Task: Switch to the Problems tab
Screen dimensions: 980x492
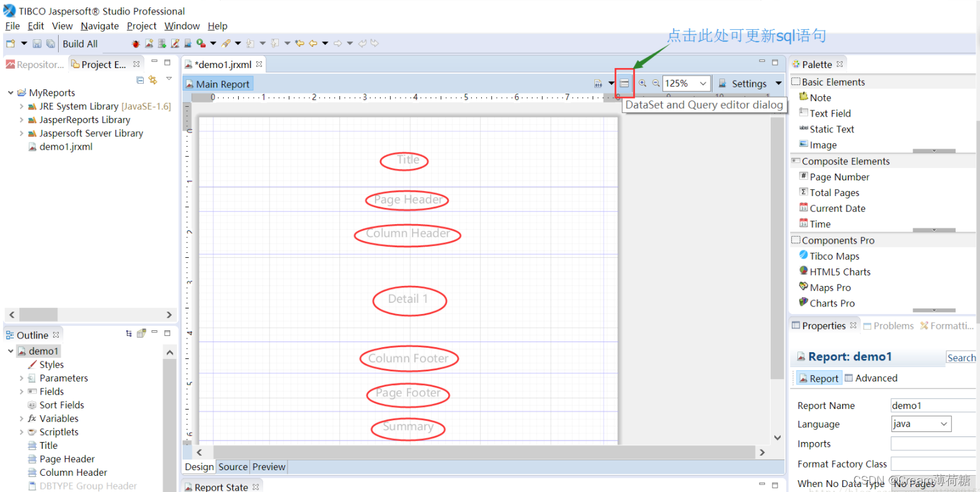Action: click(x=888, y=326)
